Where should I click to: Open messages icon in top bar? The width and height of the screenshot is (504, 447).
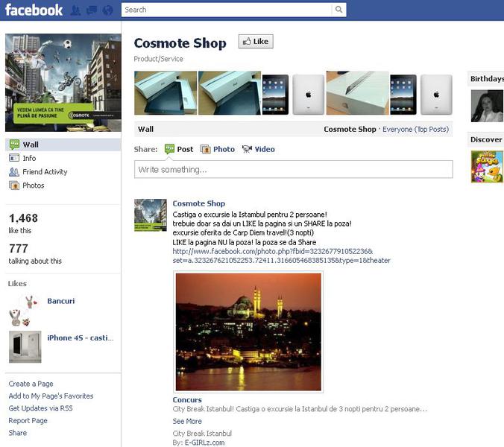[92, 10]
